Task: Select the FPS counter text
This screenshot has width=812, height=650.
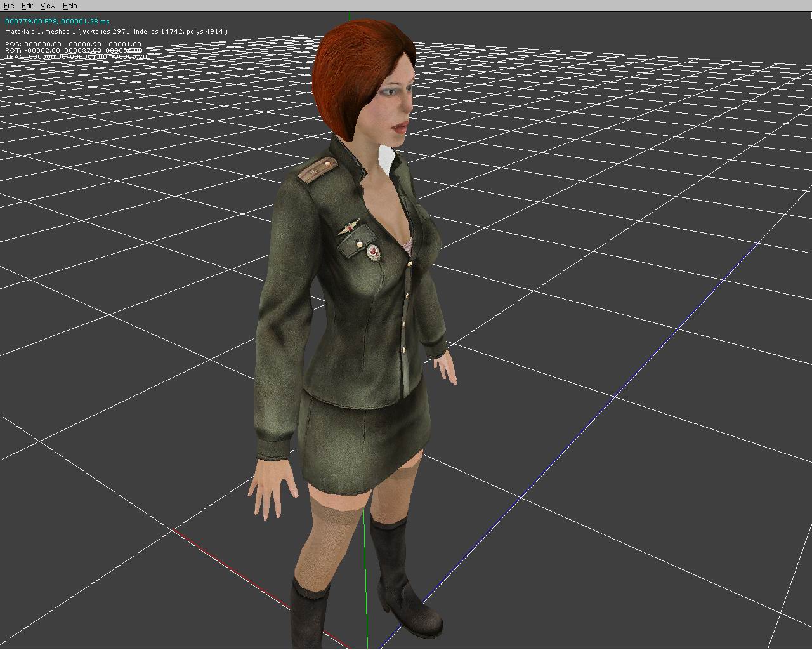Action: [x=57, y=21]
